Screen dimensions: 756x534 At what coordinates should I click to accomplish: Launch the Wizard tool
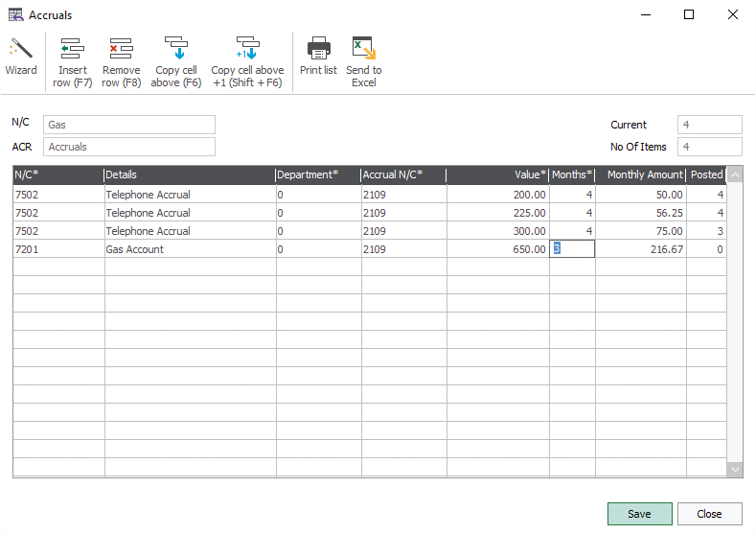21,57
